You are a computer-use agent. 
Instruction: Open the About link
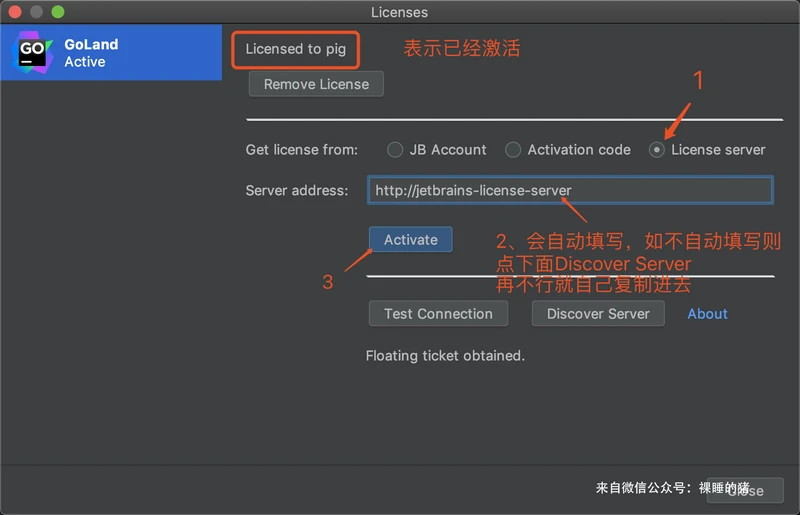tap(707, 314)
